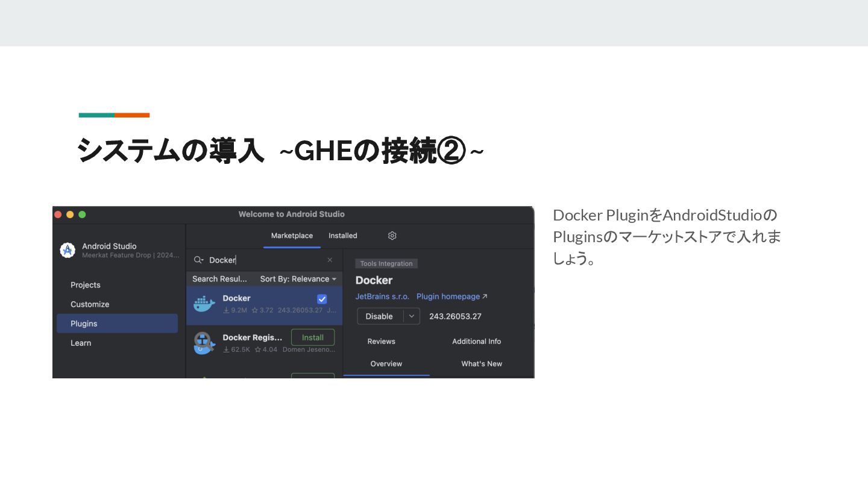Viewport: 868px width, 488px height.
Task: Click the red close window button
Action: coord(58,214)
